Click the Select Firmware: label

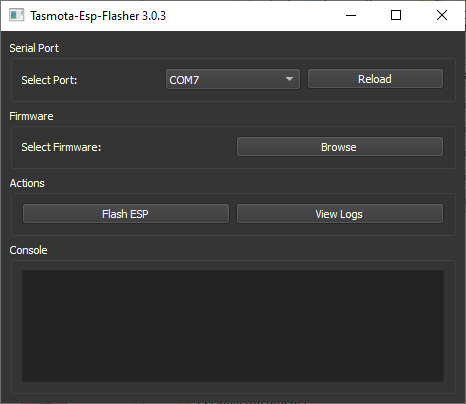(61, 147)
